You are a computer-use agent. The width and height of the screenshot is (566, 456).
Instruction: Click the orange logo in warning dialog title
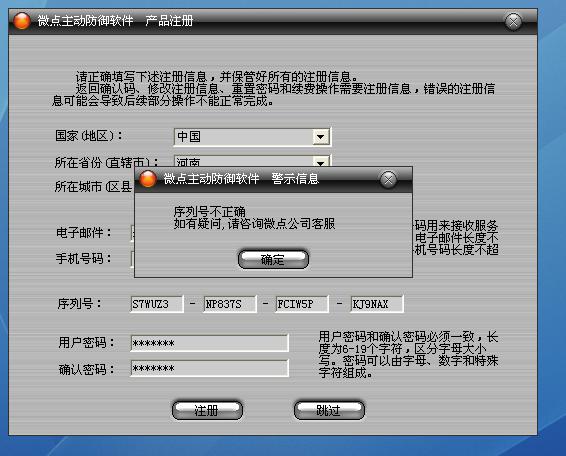pyautogui.click(x=148, y=178)
